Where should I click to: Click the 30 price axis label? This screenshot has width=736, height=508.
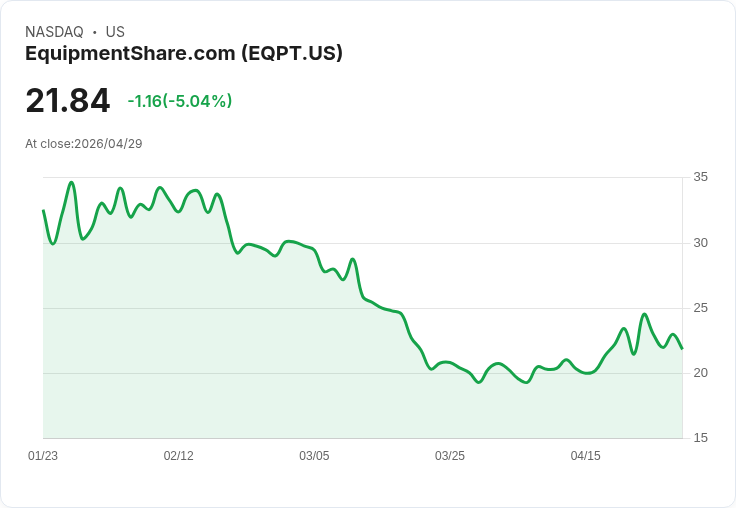click(700, 243)
